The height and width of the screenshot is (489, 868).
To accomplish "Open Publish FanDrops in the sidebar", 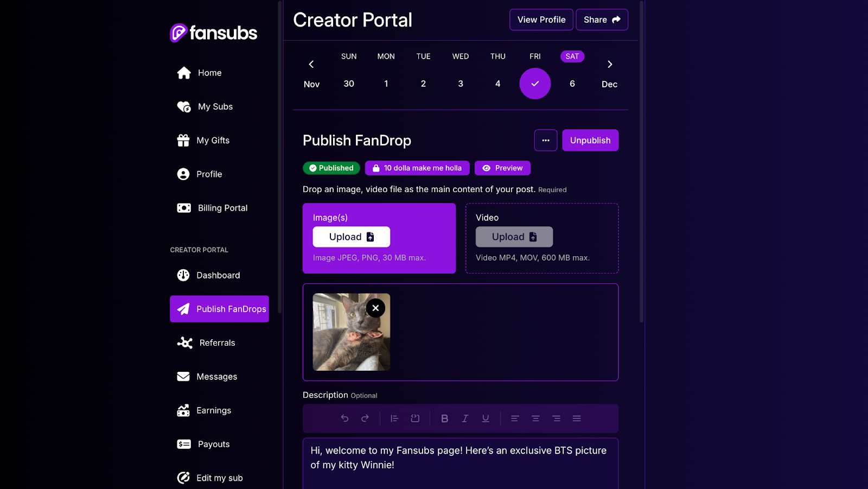I will 219,309.
